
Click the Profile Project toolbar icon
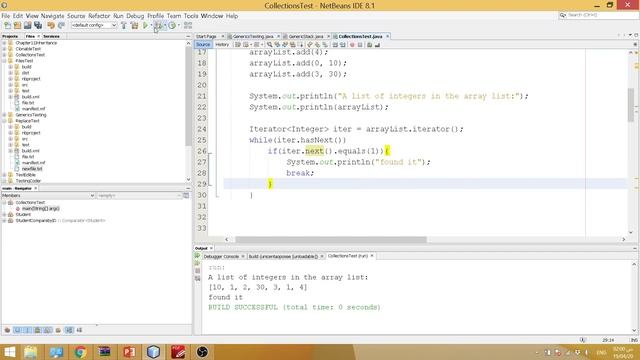coord(172,25)
